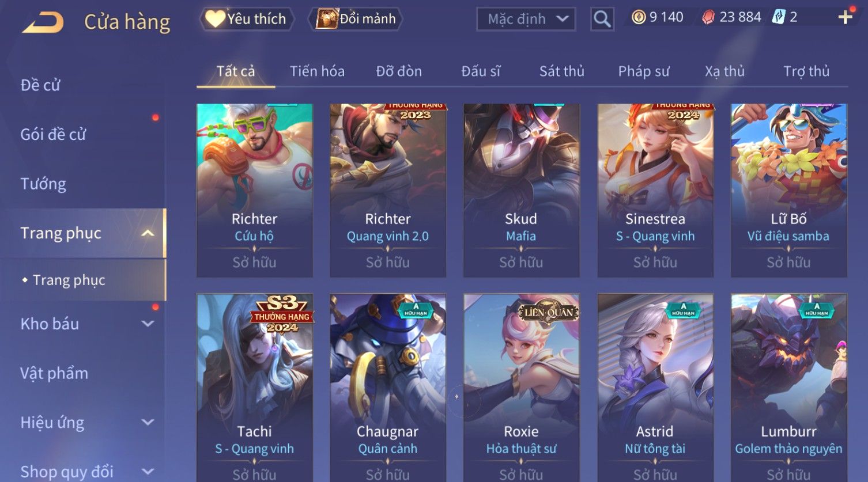Expand the Kho báu sidebar section
Screen dimensions: 868x482
click(148, 324)
